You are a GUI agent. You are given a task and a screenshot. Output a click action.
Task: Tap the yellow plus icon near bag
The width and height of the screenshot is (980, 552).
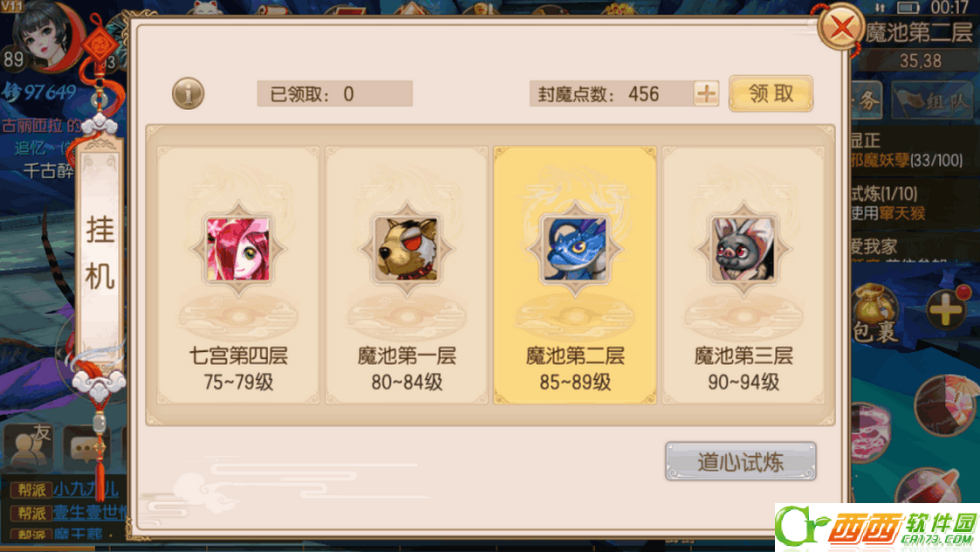(x=945, y=308)
